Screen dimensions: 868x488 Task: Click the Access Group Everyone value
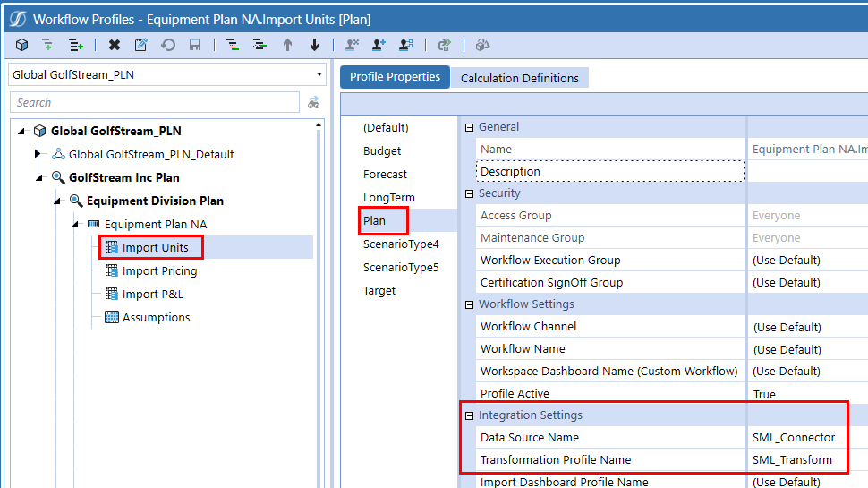tap(776, 215)
